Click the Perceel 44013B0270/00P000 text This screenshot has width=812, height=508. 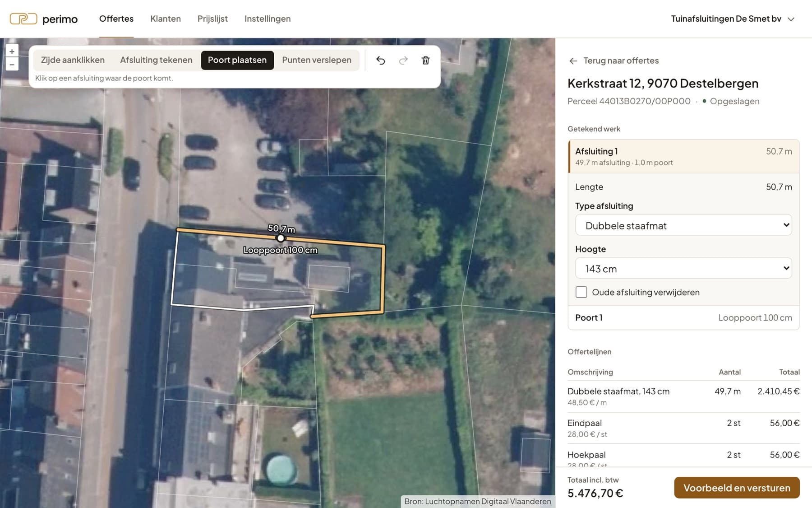[629, 101]
